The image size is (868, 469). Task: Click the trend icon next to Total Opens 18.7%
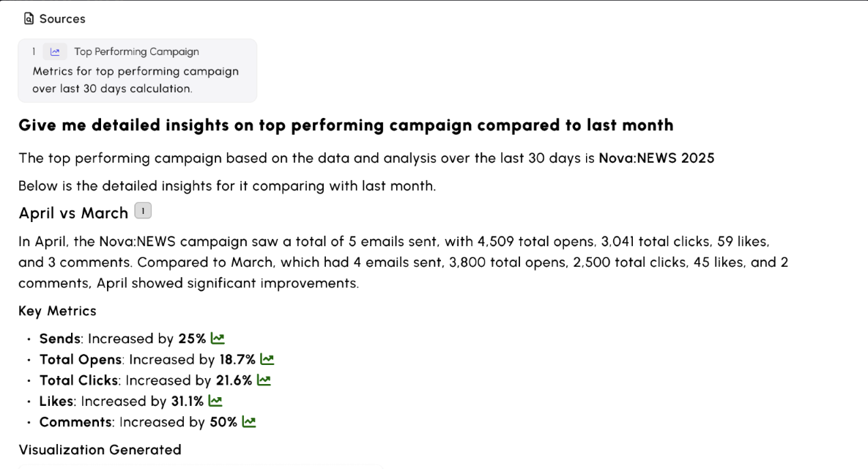click(267, 360)
